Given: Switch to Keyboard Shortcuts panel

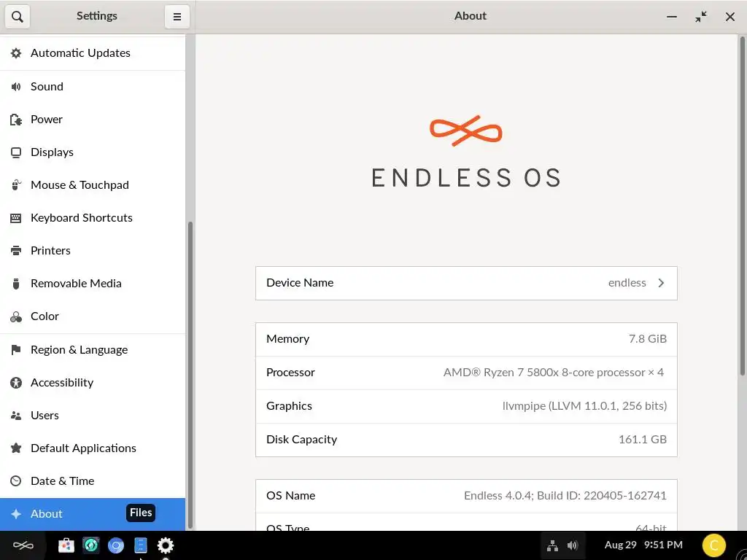Looking at the screenshot, I should click(x=93, y=217).
